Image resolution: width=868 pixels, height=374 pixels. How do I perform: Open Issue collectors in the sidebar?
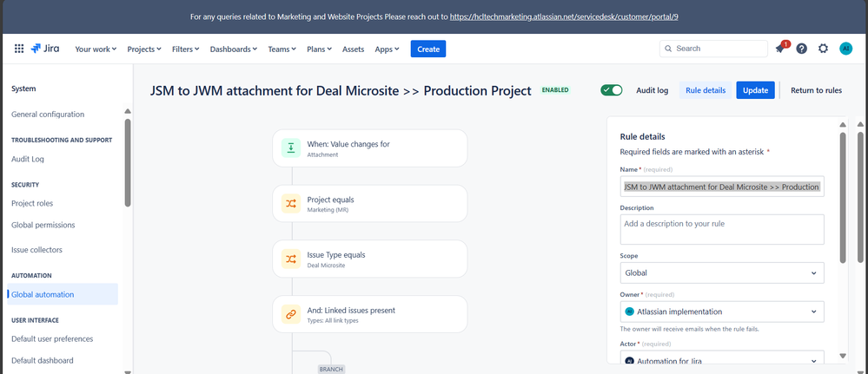point(37,250)
